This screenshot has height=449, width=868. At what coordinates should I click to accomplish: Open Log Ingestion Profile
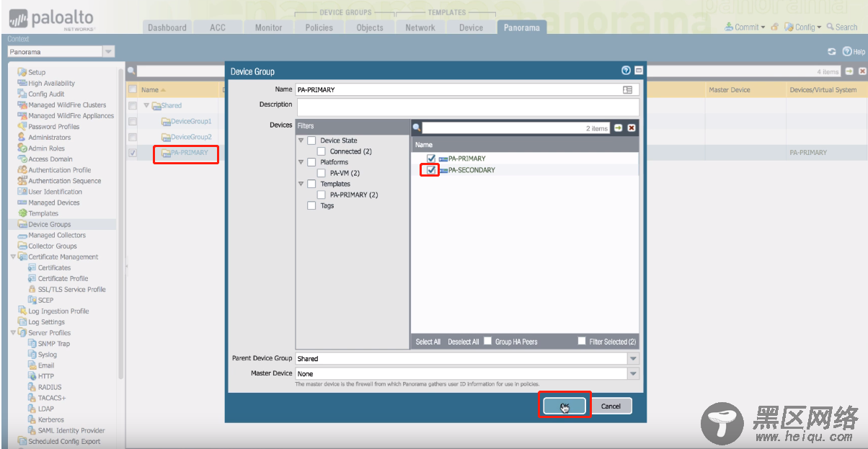(58, 311)
